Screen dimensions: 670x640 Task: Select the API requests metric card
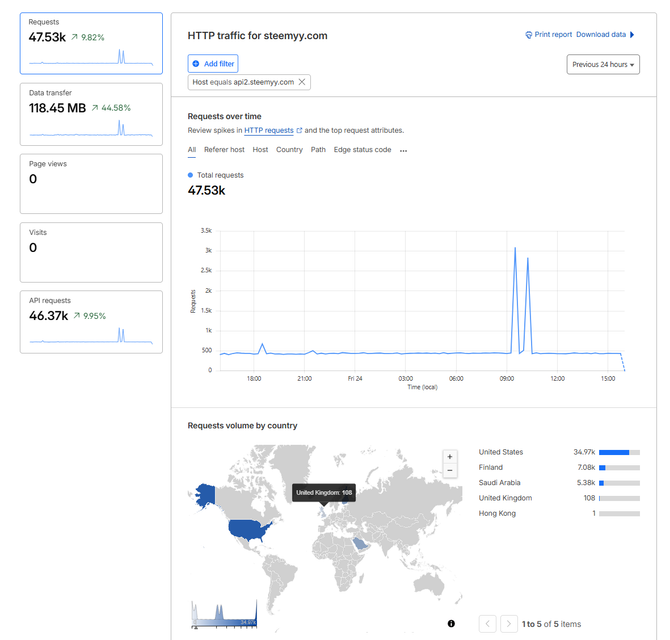click(91, 322)
